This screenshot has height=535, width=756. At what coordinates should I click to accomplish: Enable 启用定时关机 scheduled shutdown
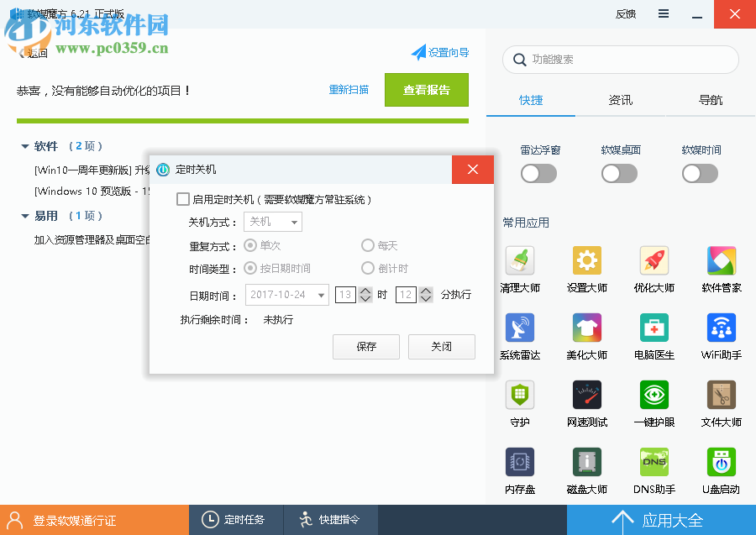click(x=182, y=198)
